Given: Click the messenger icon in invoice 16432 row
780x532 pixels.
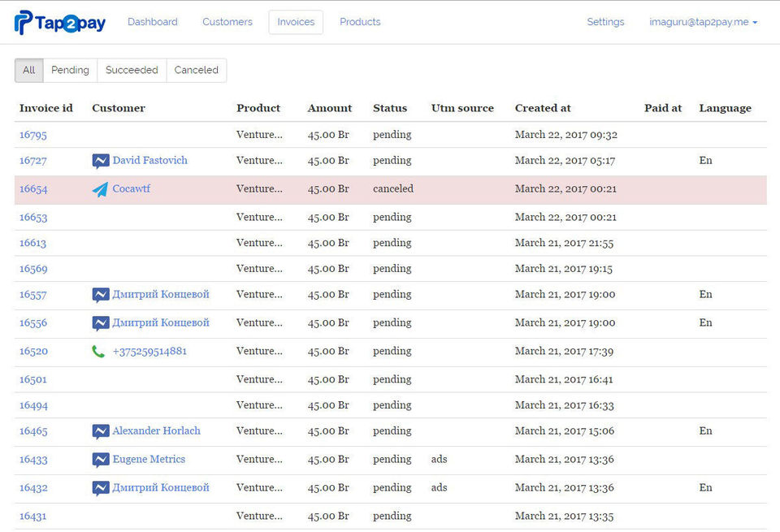Looking at the screenshot, I should pyautogui.click(x=101, y=488).
